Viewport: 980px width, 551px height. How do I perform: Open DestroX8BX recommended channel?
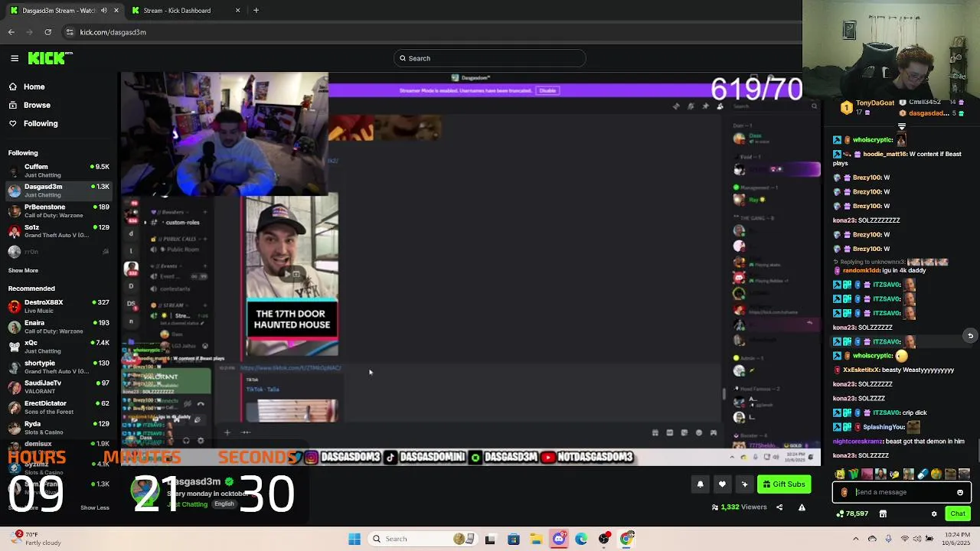[60, 306]
